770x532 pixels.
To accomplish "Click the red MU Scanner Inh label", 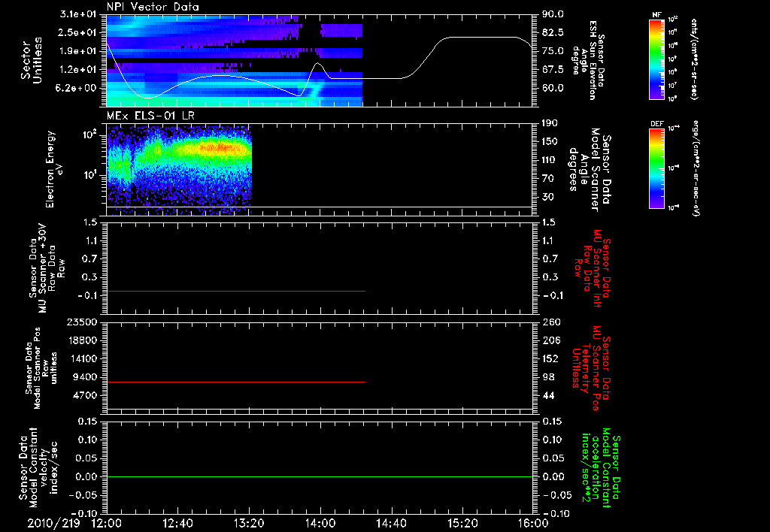I will pos(593,268).
